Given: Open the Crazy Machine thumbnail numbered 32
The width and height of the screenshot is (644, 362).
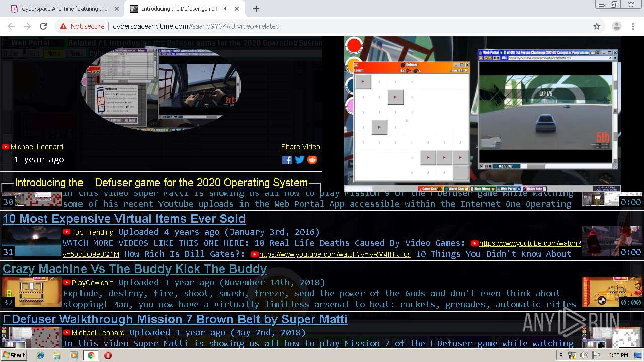Looking at the screenshot, I should pos(32,292).
